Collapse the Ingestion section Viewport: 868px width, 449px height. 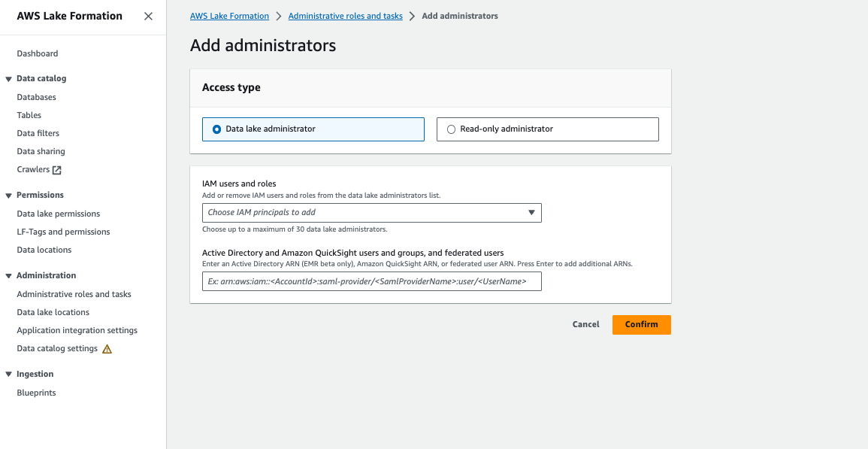[8, 375]
